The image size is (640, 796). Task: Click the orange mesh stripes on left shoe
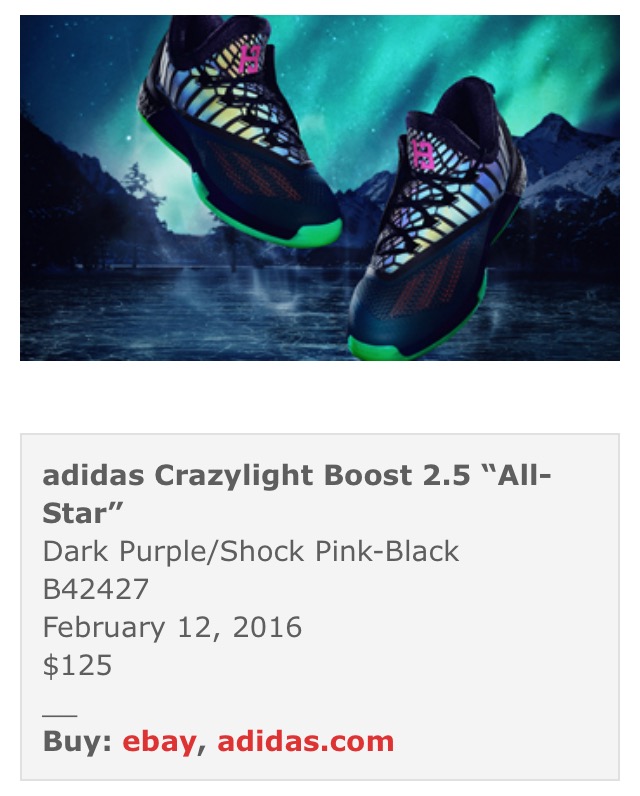[249, 173]
